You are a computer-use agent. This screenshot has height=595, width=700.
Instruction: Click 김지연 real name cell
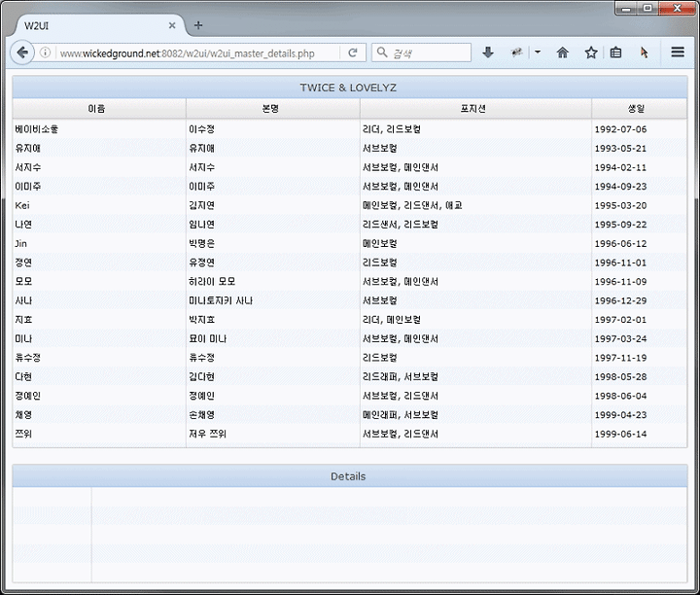[273, 205]
